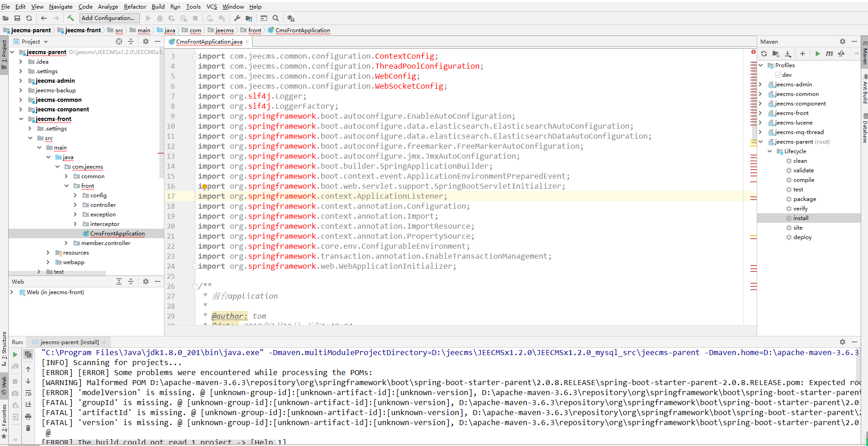Reimport all Maven projects with refresh icon
This screenshot has height=446, width=868.
pos(764,54)
